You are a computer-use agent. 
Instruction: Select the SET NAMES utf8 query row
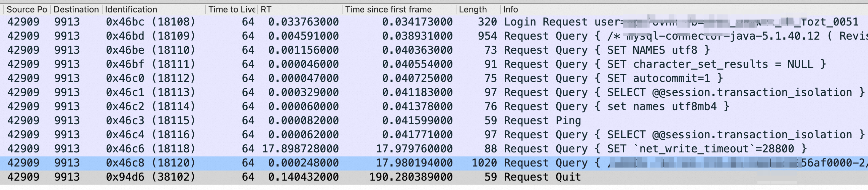(x=434, y=50)
